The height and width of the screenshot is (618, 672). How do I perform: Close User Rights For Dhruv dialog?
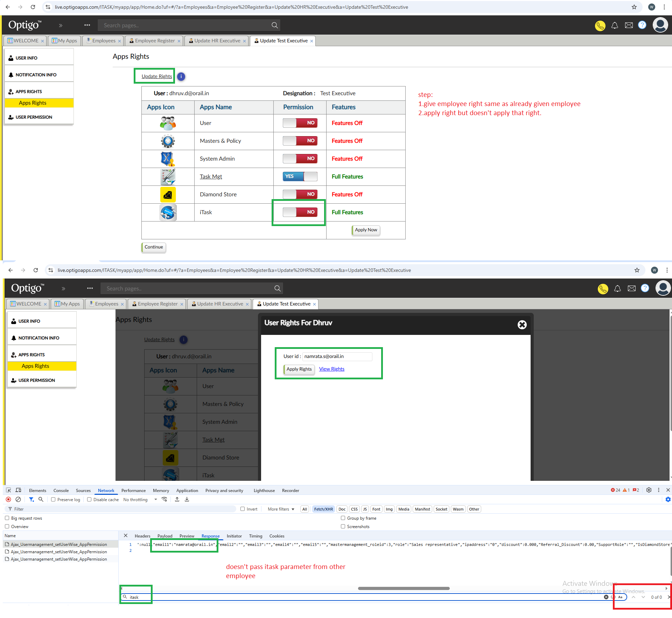522,325
